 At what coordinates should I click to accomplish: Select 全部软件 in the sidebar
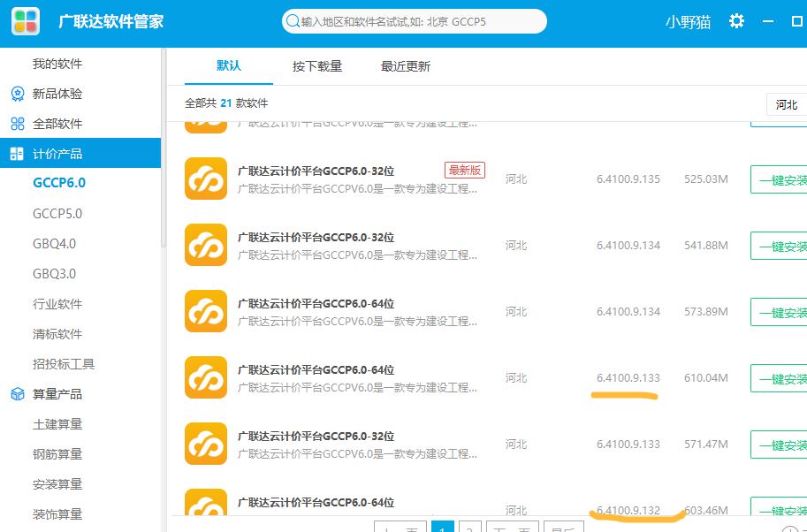click(x=57, y=124)
